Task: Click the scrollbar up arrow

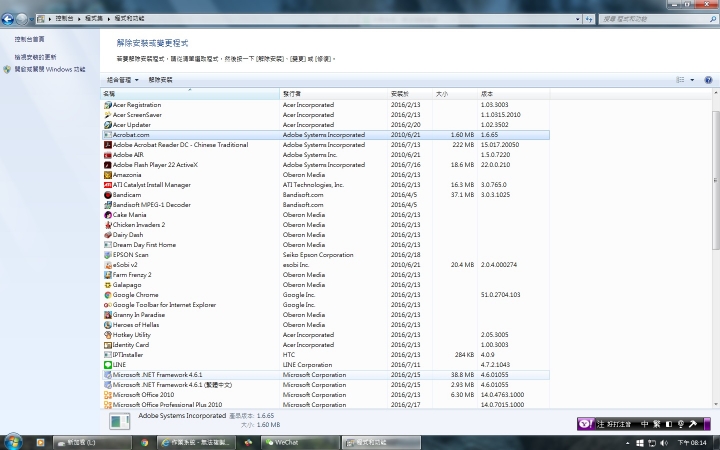Action: click(715, 93)
